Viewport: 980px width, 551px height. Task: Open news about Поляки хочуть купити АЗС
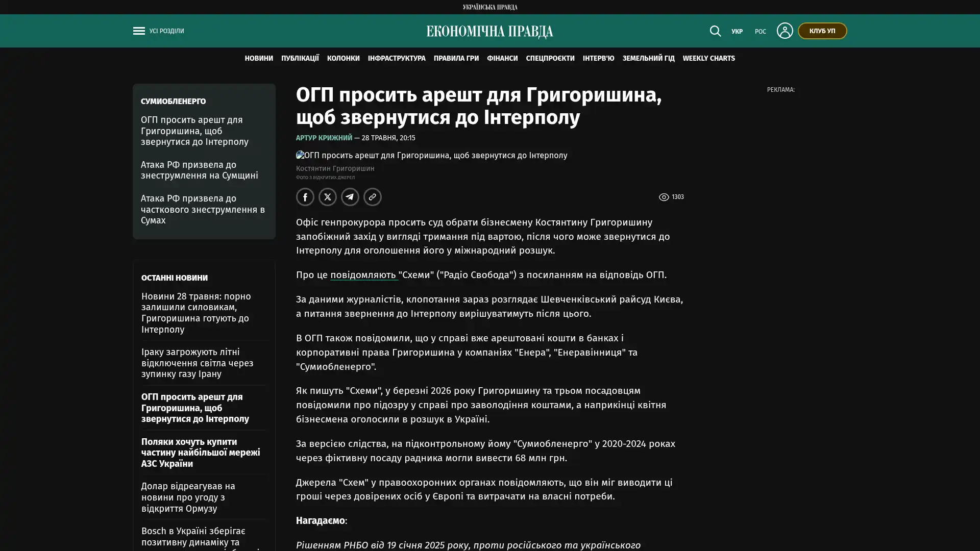click(201, 453)
